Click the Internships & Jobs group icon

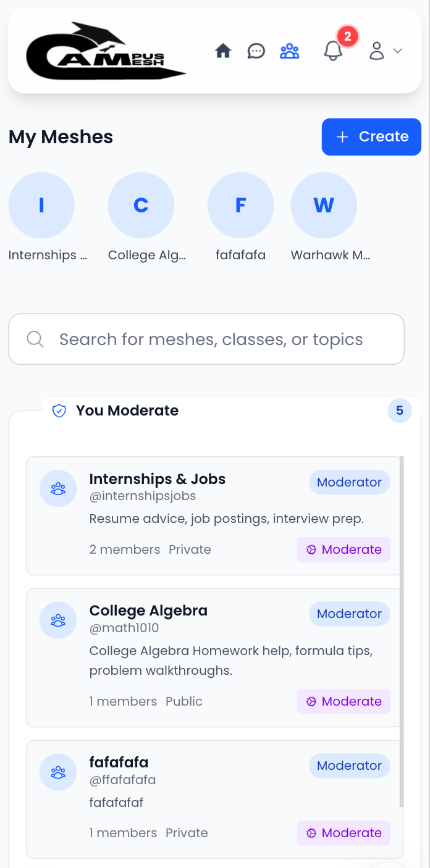pos(58,489)
